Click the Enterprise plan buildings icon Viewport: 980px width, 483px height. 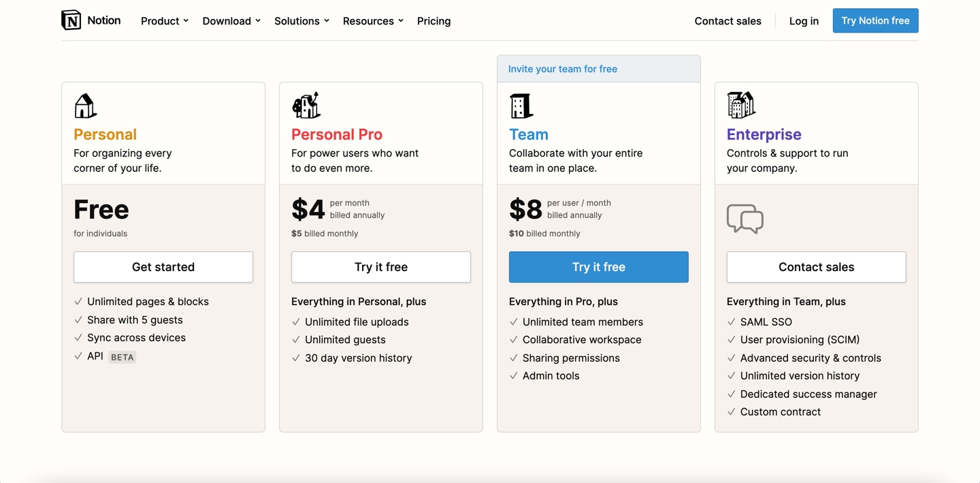741,105
